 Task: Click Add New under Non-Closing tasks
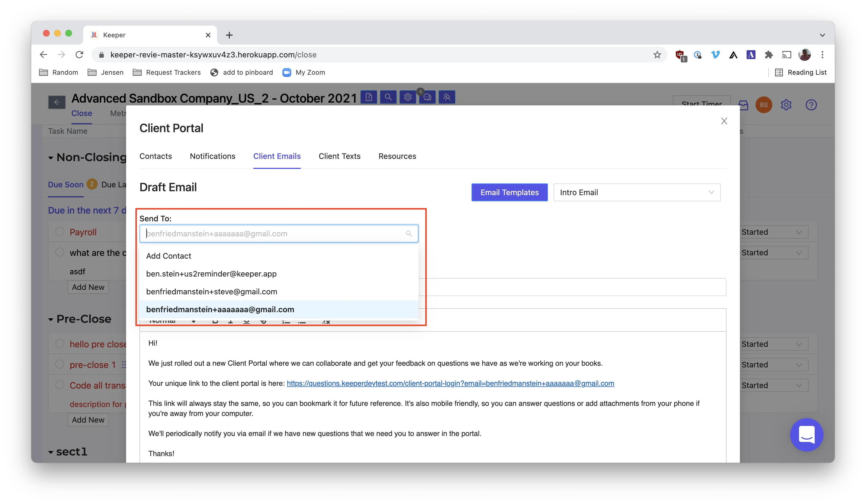pyautogui.click(x=88, y=287)
